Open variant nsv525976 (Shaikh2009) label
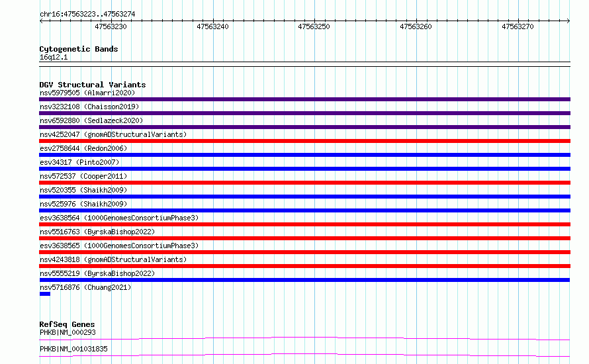 (83, 204)
